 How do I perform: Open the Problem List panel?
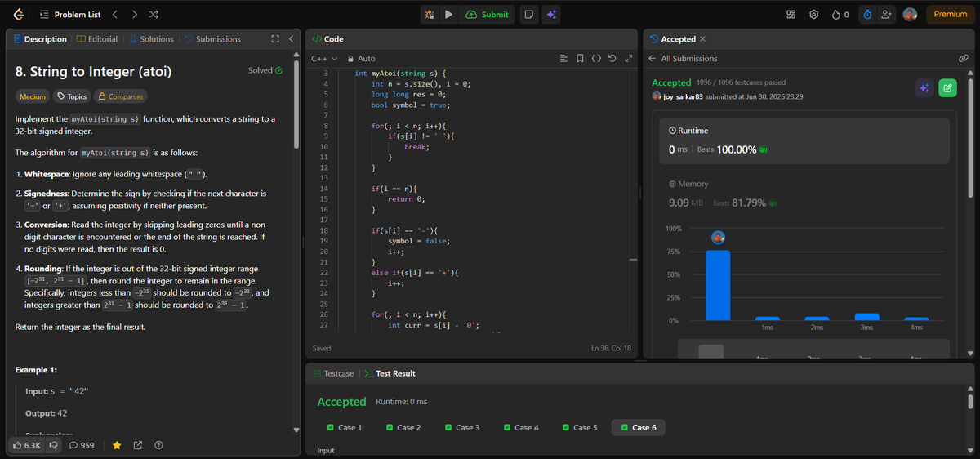69,14
